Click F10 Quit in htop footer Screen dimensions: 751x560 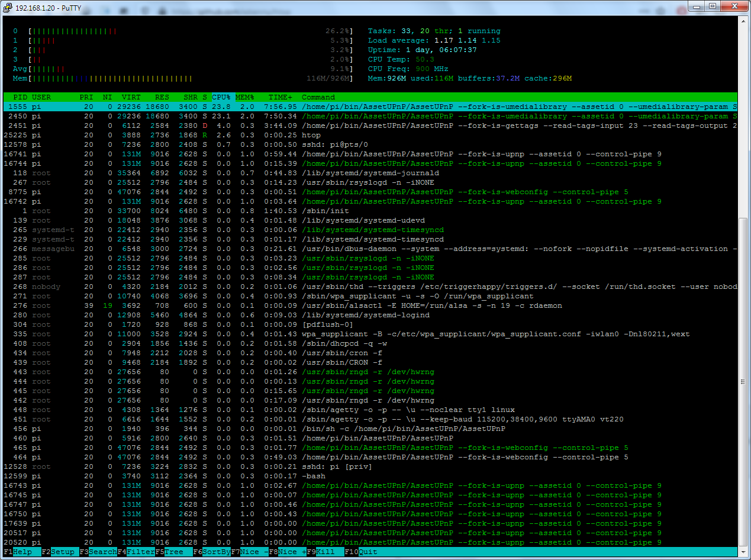click(361, 552)
